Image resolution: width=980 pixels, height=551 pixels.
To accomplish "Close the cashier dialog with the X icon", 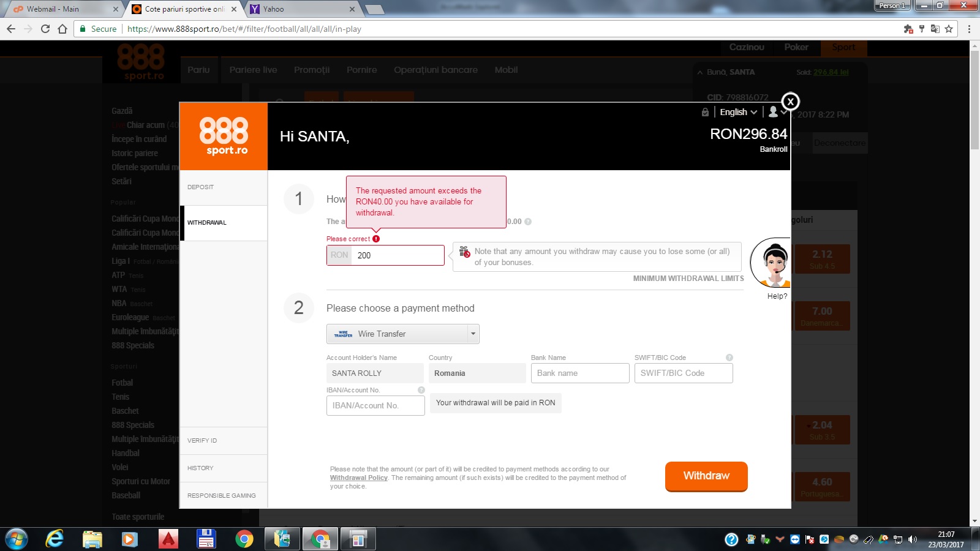I will click(791, 102).
